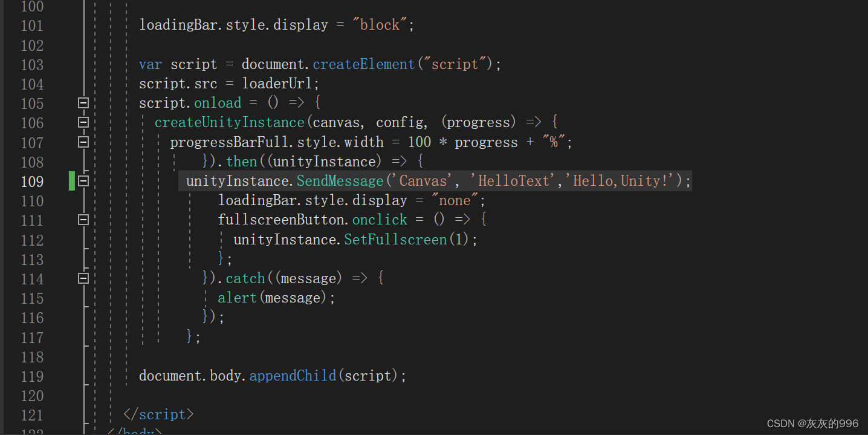This screenshot has height=435, width=868.
Task: Click the 'HelloText' string argument
Action: pyautogui.click(x=514, y=181)
